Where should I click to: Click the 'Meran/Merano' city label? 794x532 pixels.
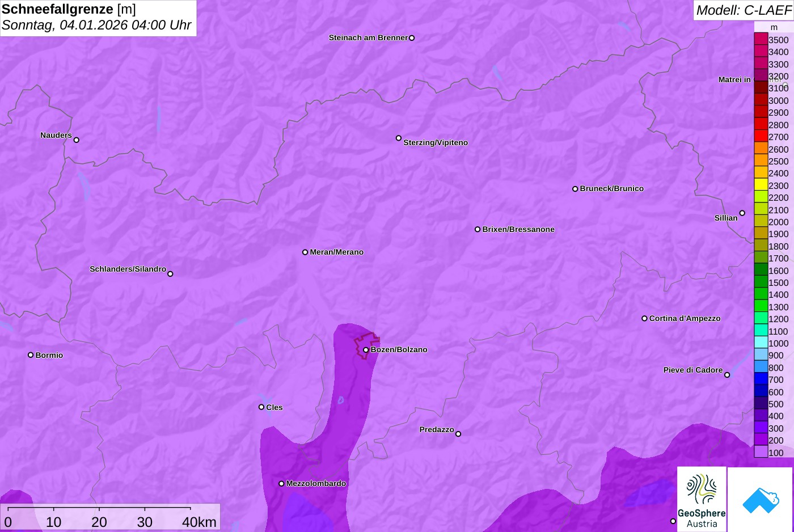pyautogui.click(x=336, y=252)
